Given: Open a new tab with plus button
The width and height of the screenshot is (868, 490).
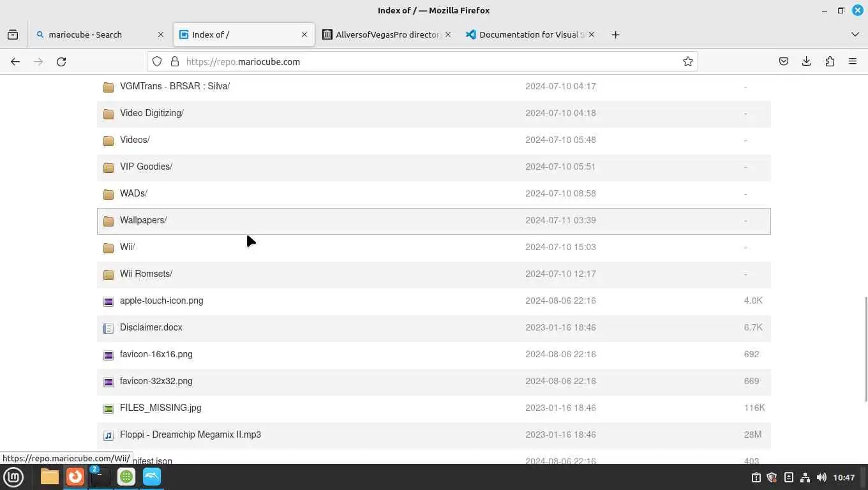Looking at the screenshot, I should pos(615,34).
